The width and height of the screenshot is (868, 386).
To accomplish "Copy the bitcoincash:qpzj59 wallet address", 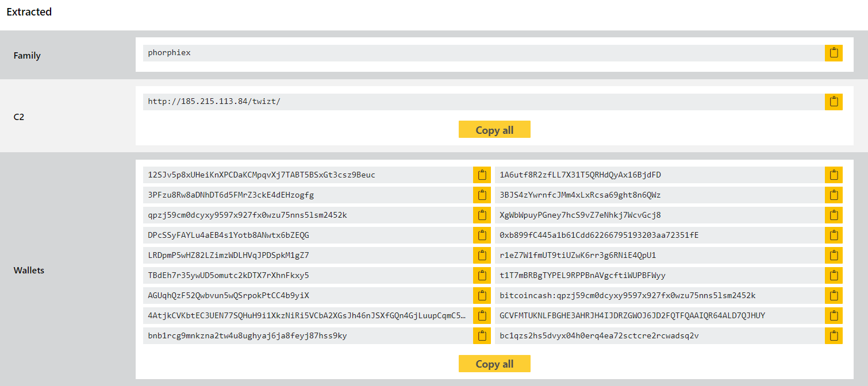I will [x=834, y=295].
